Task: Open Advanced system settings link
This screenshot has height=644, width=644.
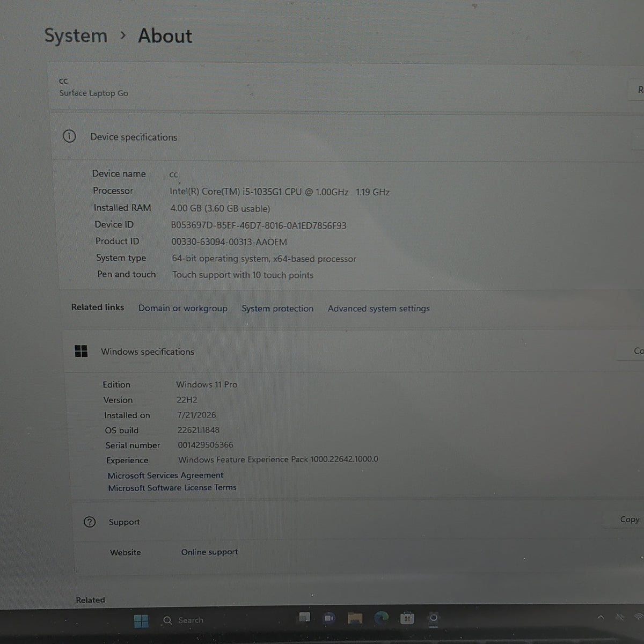Action: (x=379, y=309)
